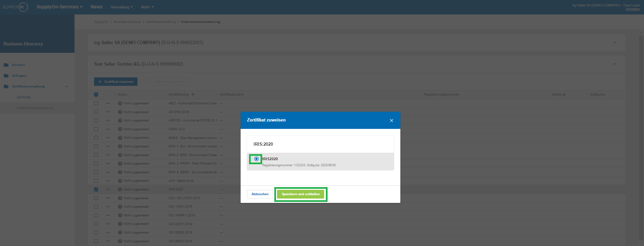Image resolution: width=644 pixels, height=246 pixels.
Task: Check the AEO row checkbox
Action: (x=96, y=103)
